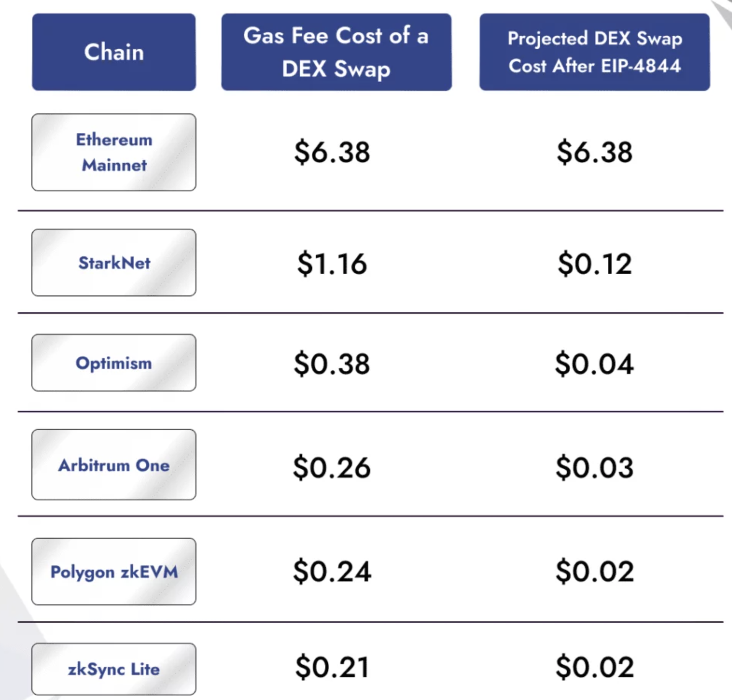Image resolution: width=732 pixels, height=700 pixels.
Task: Click Ethereum Mainnet's projected $6.38 cost
Action: [595, 152]
